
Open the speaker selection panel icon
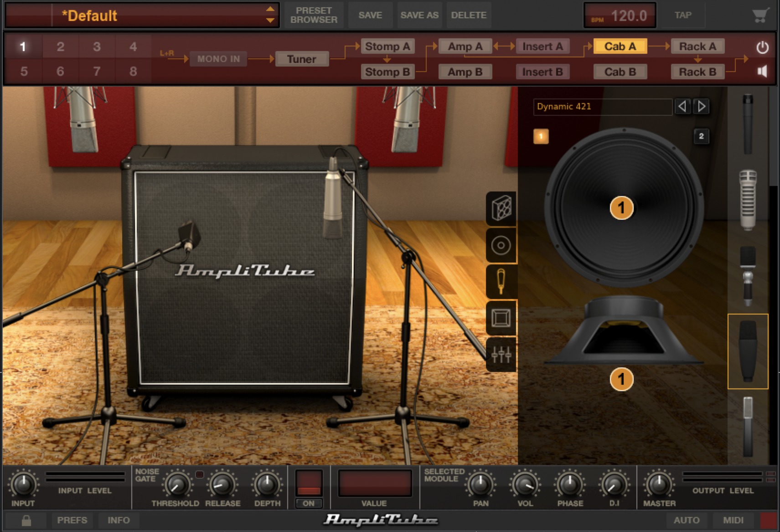click(501, 245)
